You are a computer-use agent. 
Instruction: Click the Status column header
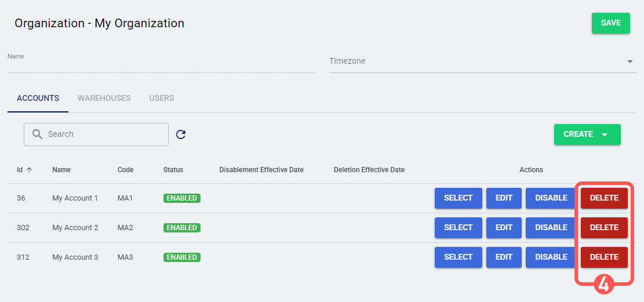click(x=173, y=170)
